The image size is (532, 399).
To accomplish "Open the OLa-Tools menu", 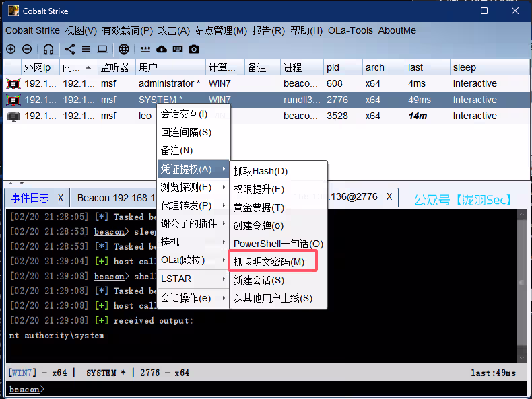I will (350, 30).
